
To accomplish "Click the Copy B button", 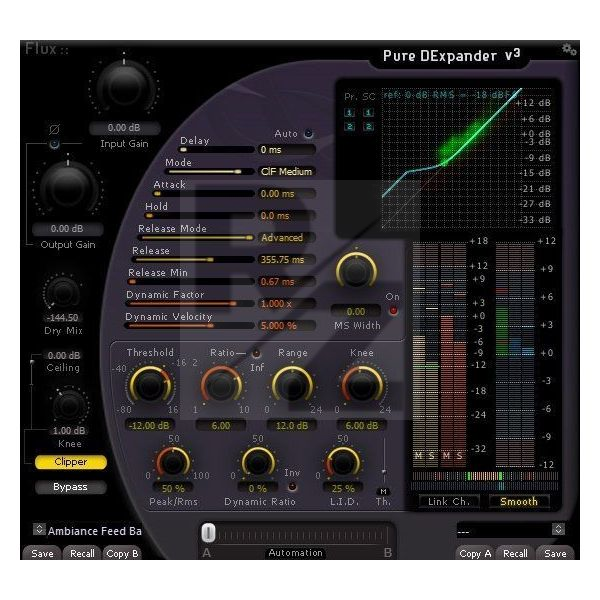I will tap(122, 553).
